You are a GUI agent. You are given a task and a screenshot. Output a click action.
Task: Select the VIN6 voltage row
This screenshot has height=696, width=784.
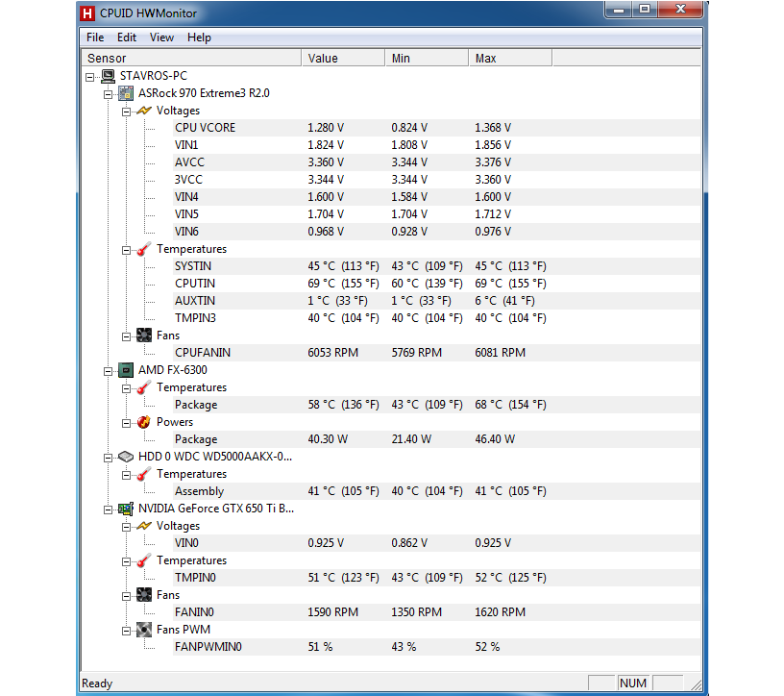coord(436,232)
